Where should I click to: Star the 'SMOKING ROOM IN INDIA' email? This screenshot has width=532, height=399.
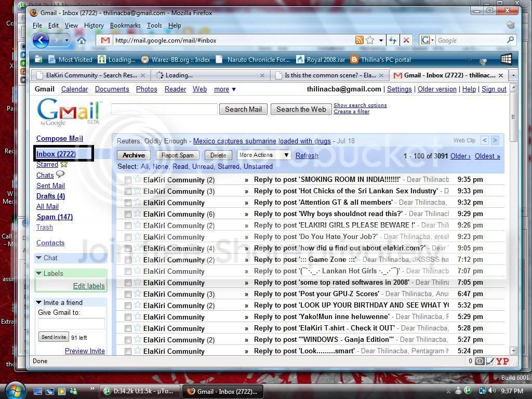point(137,179)
